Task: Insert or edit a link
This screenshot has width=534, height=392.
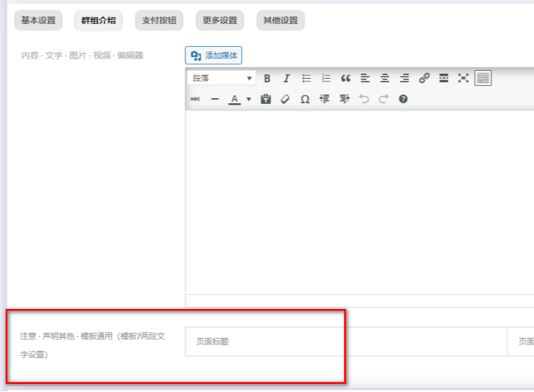Action: [x=424, y=79]
